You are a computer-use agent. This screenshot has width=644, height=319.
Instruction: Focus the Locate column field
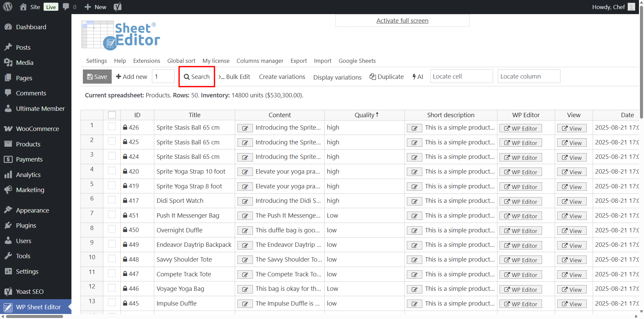point(529,76)
